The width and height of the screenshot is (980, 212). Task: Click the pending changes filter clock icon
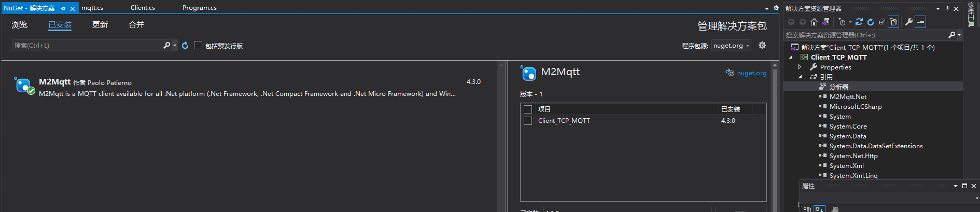click(842, 22)
